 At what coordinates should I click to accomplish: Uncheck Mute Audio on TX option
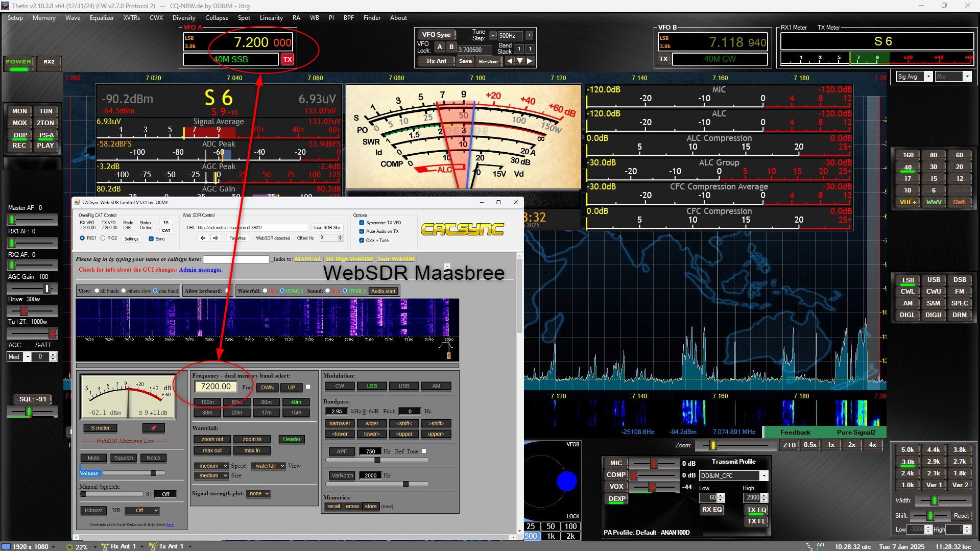click(x=362, y=231)
